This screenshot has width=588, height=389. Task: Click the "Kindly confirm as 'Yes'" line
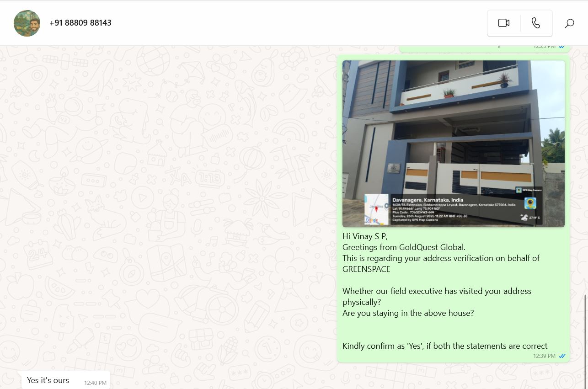(445, 346)
